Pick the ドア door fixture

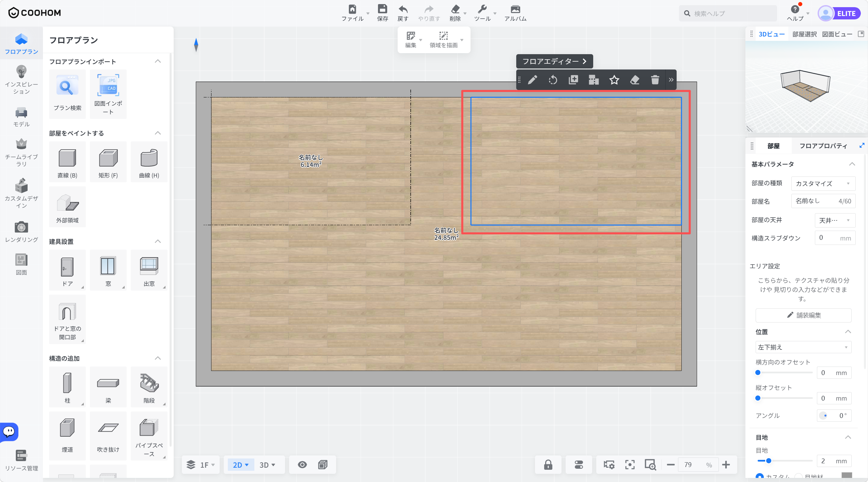pyautogui.click(x=67, y=270)
